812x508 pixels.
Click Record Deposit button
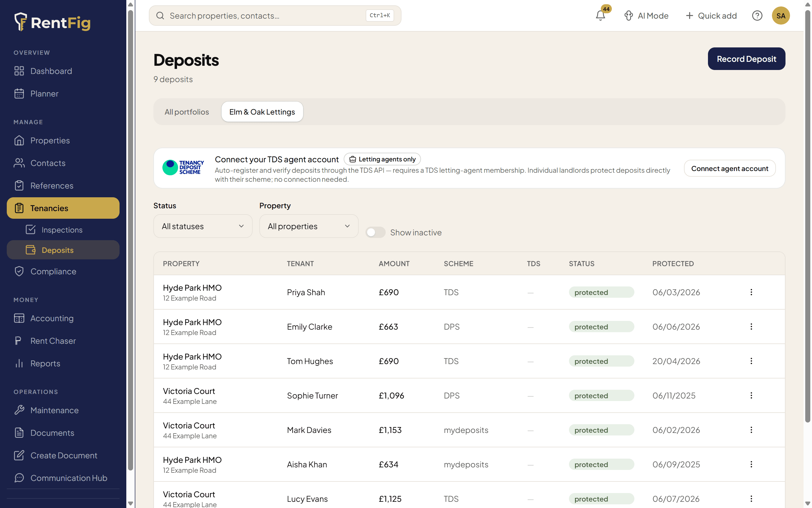[x=746, y=59]
